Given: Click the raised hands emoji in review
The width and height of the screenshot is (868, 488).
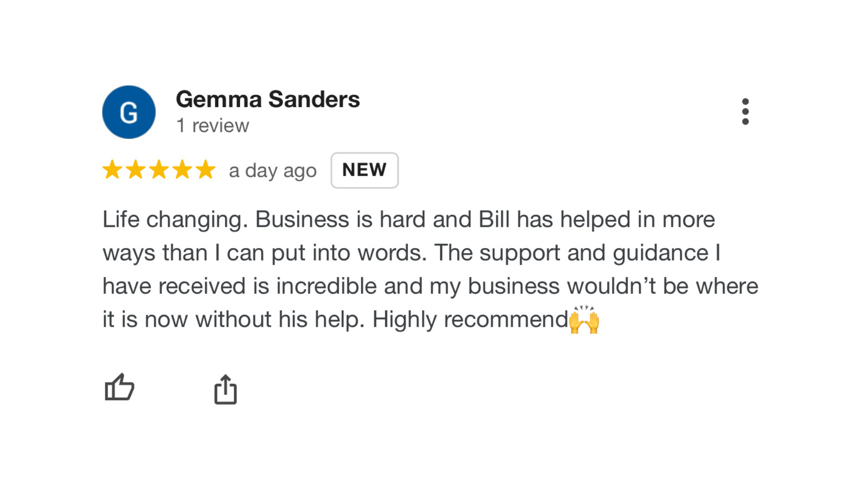Looking at the screenshot, I should [584, 320].
